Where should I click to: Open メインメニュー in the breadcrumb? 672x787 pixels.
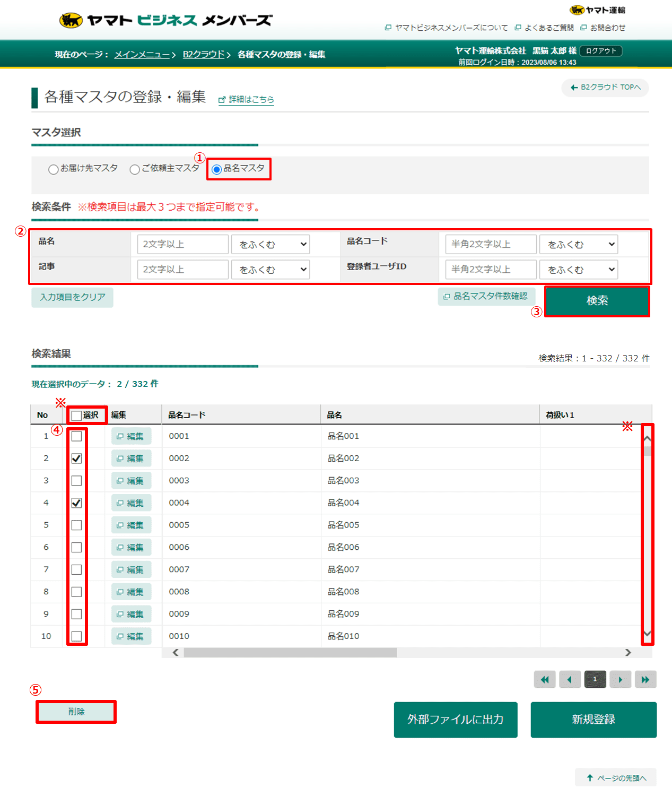[x=142, y=55]
